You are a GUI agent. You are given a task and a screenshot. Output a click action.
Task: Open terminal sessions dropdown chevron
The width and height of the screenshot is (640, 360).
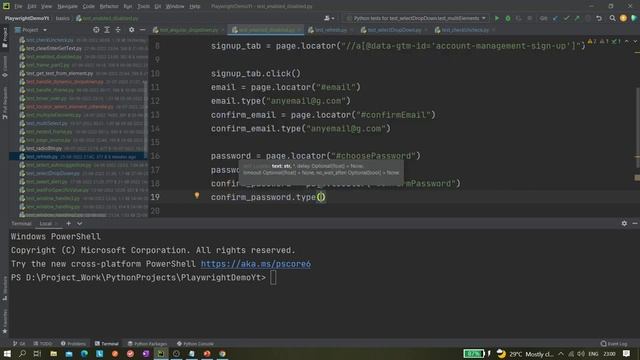point(80,223)
